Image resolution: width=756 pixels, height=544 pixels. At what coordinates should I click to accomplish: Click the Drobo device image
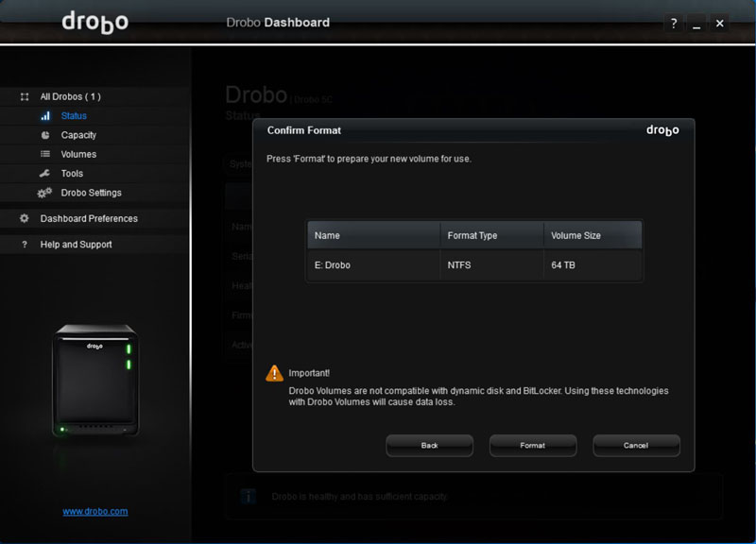point(94,381)
